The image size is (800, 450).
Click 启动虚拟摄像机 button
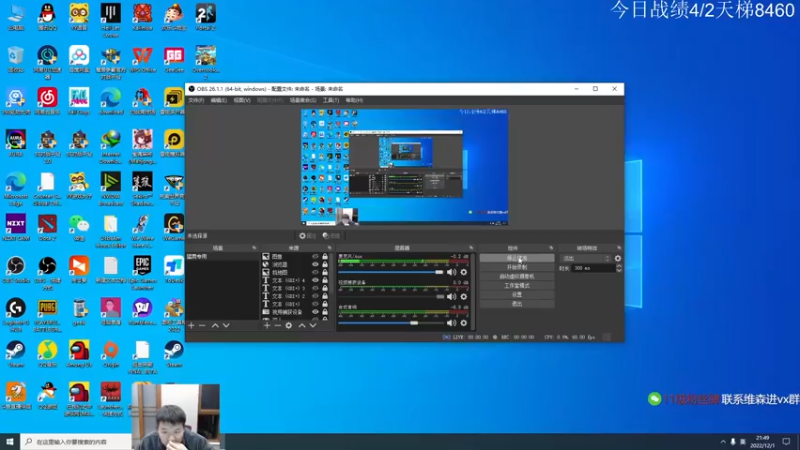pyautogui.click(x=517, y=277)
